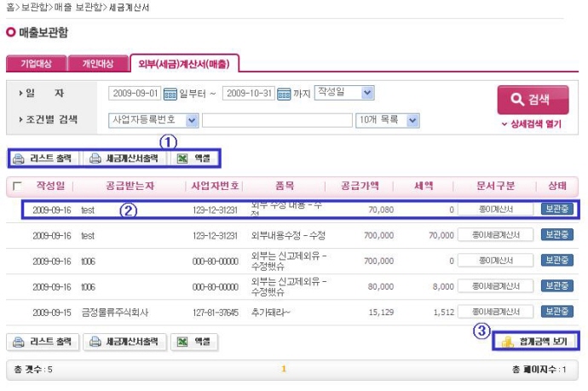This screenshot has height=391, width=588.
Task: Switch to the 개인대상 tab
Action: click(96, 64)
